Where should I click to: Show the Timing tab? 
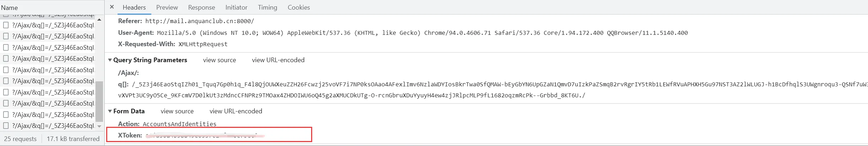(267, 7)
